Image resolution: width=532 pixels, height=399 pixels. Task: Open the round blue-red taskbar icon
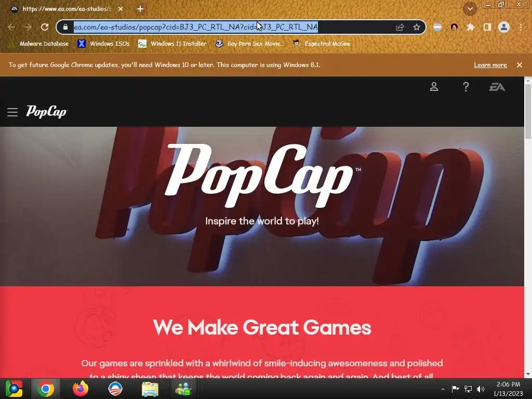(x=115, y=389)
